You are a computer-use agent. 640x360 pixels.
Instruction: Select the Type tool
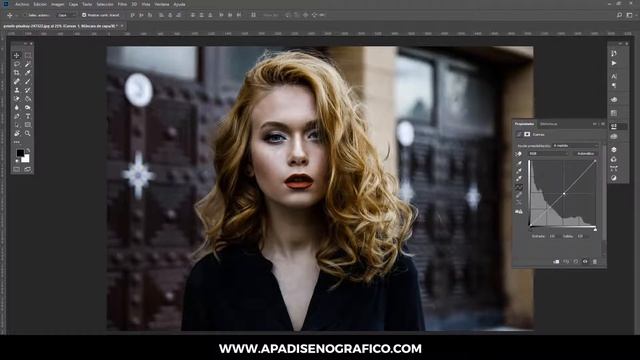[28, 116]
